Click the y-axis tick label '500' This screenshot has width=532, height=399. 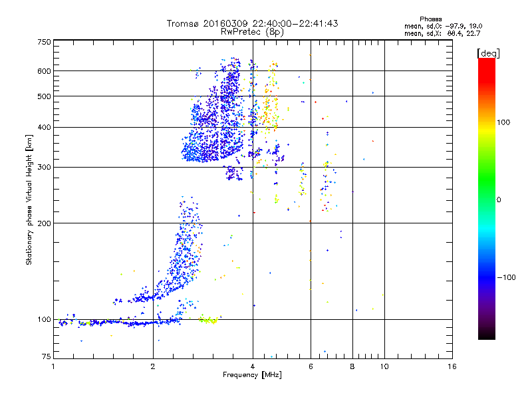click(x=44, y=96)
